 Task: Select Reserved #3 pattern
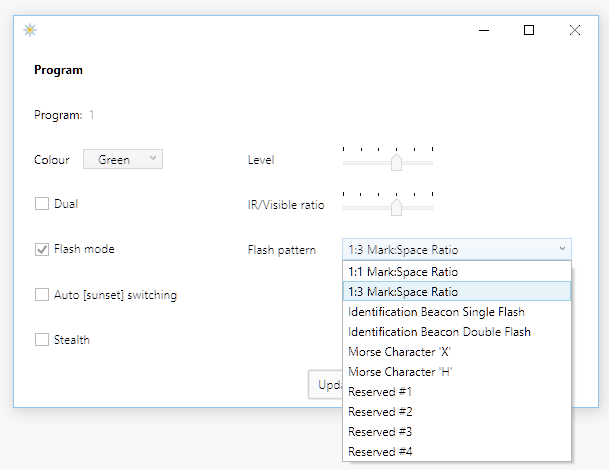tap(457, 432)
